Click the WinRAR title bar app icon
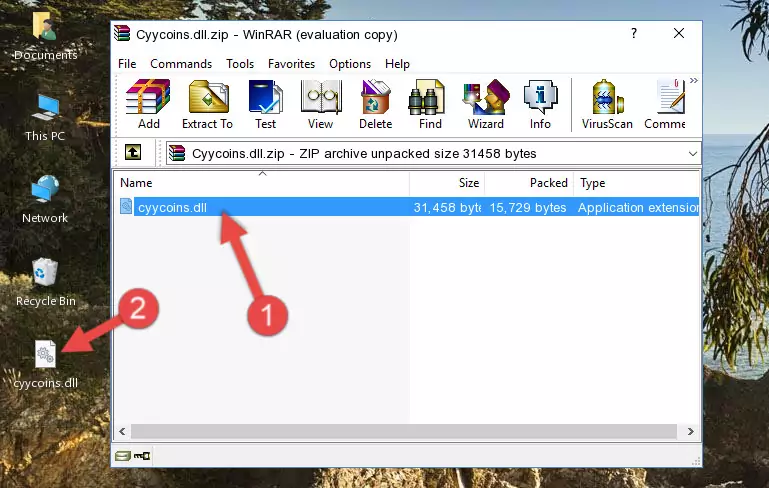 [122, 34]
